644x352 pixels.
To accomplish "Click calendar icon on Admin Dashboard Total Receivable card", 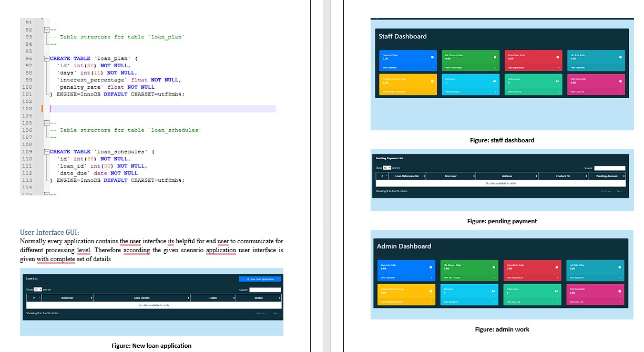I will pos(620,291).
